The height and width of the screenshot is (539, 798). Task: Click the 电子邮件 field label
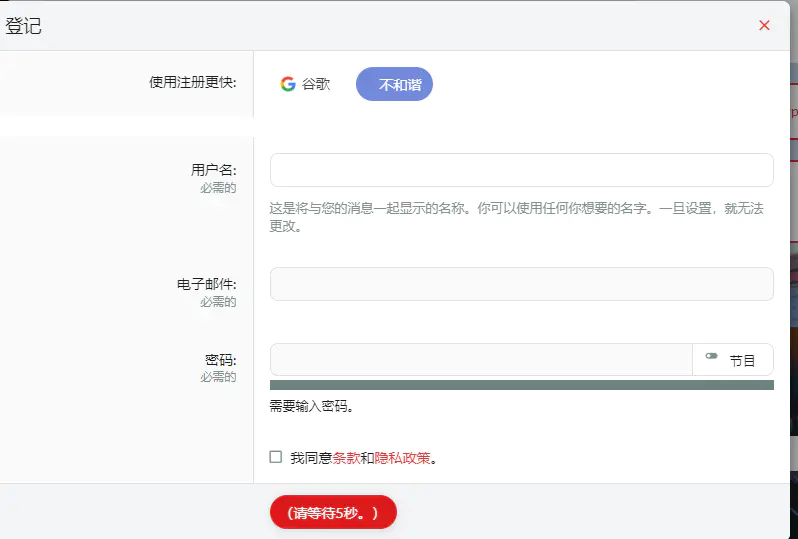pos(206,284)
